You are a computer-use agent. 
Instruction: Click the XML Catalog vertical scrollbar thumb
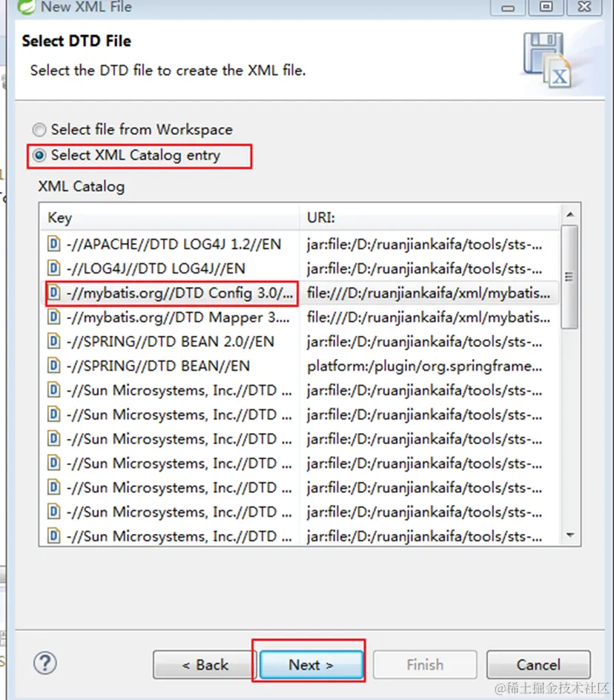570,277
